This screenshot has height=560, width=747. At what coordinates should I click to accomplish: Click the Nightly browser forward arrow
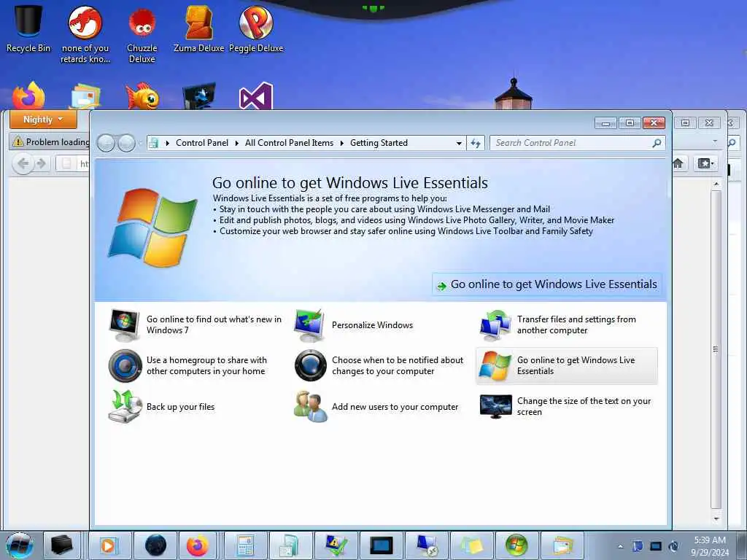pyautogui.click(x=42, y=164)
